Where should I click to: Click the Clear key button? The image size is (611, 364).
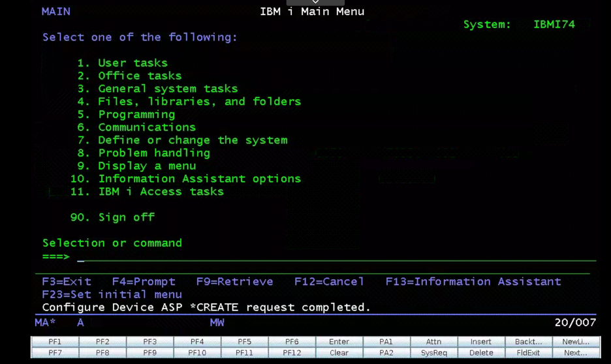pyautogui.click(x=339, y=353)
